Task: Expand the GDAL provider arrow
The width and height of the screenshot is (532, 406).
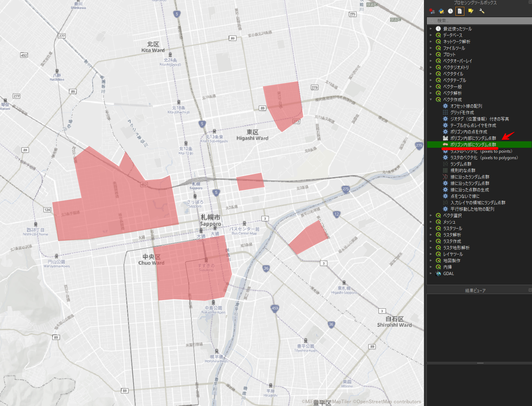Action: [x=431, y=273]
